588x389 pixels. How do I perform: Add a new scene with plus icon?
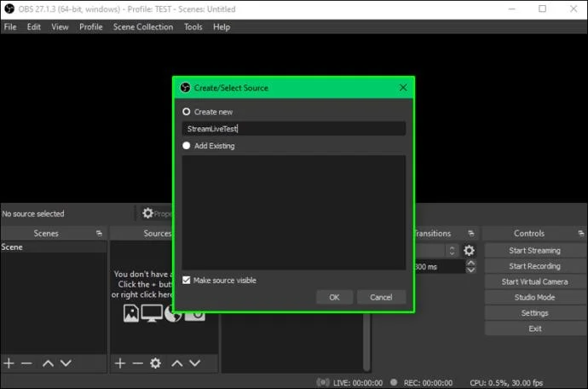9,363
